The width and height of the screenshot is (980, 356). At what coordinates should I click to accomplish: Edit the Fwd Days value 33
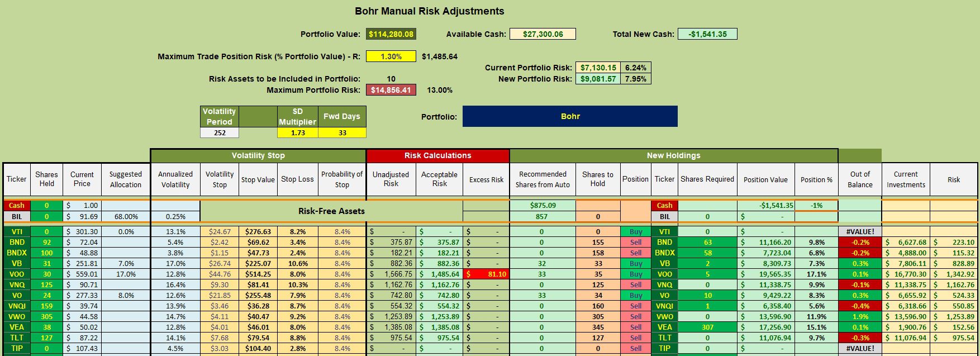coord(342,132)
